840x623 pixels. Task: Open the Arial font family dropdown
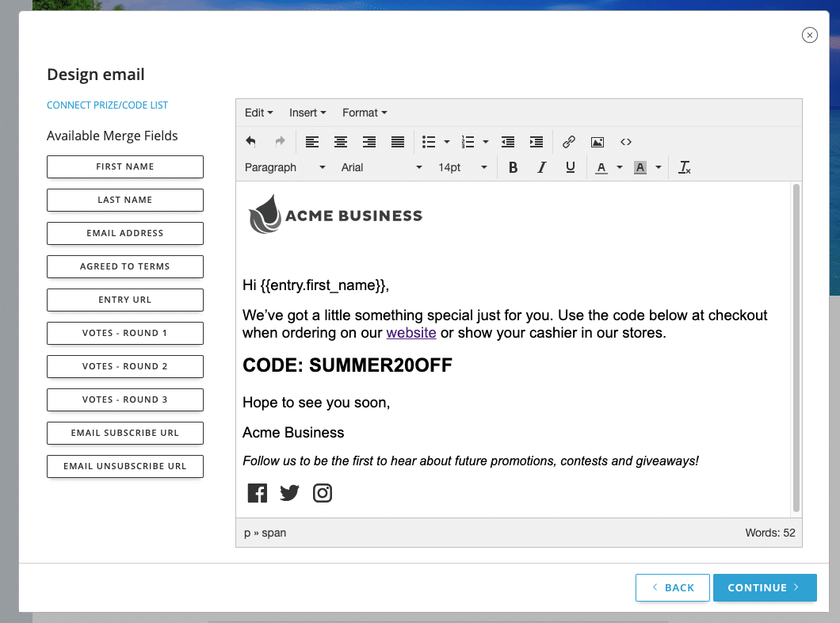tap(381, 167)
